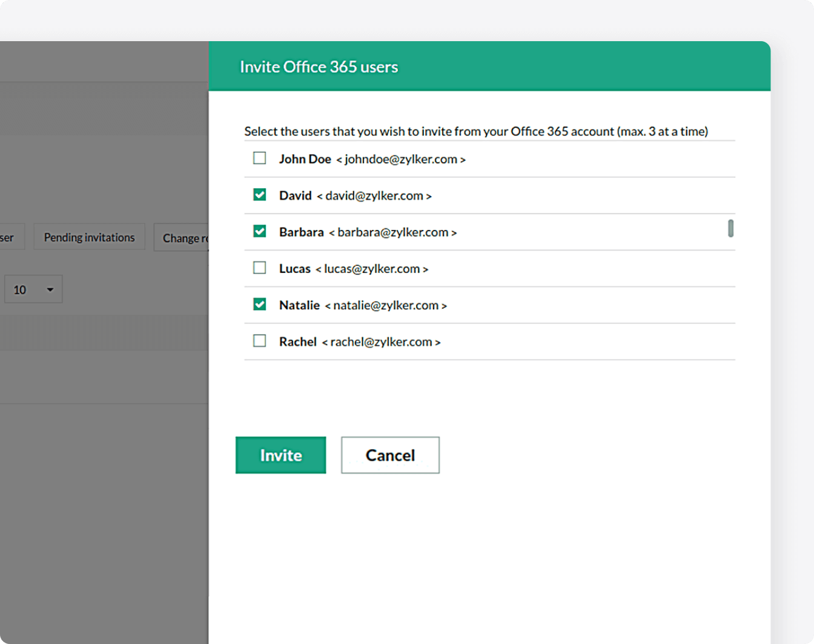Click the Select the users instruction text
This screenshot has height=644, width=814.
pos(476,131)
